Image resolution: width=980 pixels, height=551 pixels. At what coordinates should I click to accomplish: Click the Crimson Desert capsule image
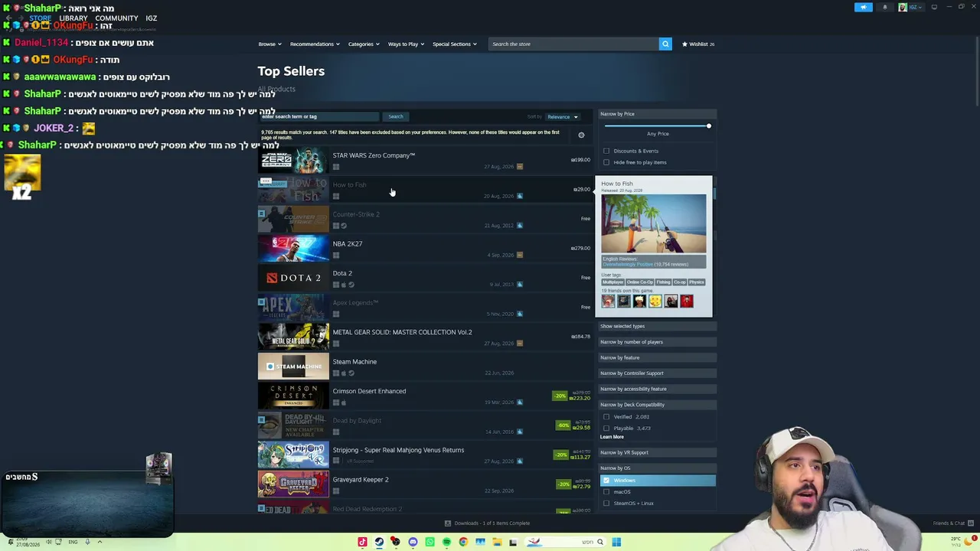tap(293, 396)
